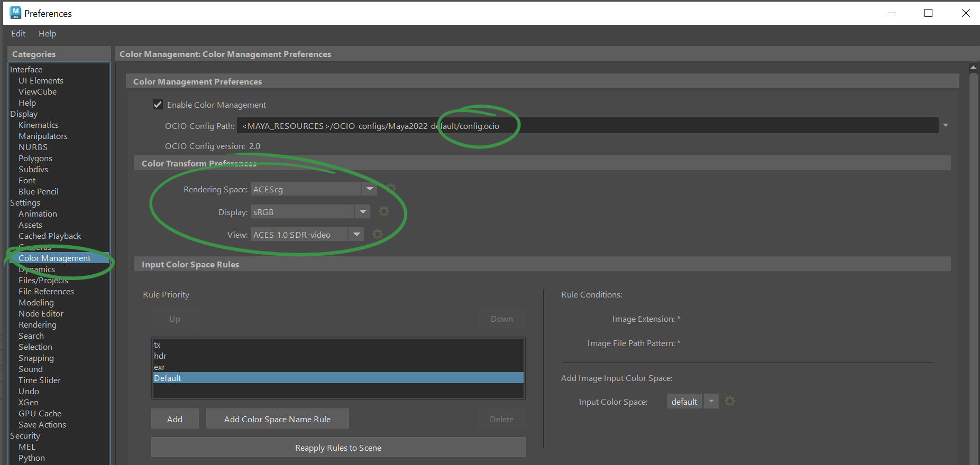The height and width of the screenshot is (465, 980).
Task: Select Security category
Action: pos(25,435)
